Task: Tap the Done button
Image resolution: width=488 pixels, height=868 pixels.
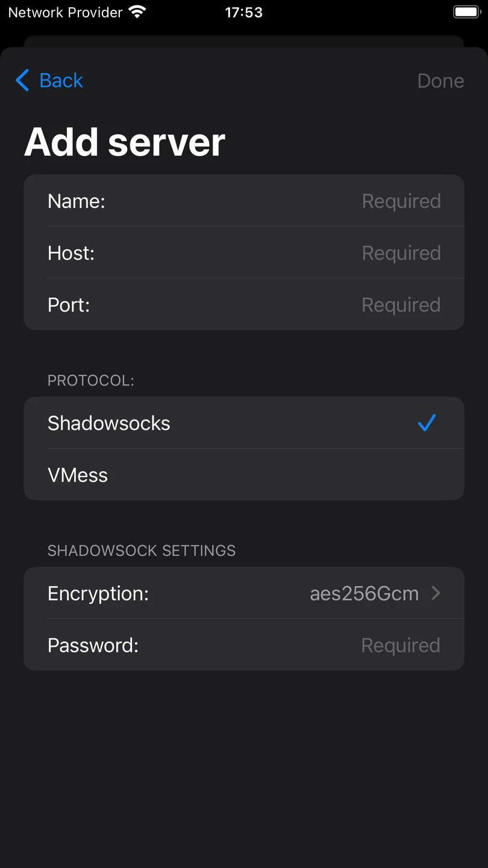Action: pos(440,81)
